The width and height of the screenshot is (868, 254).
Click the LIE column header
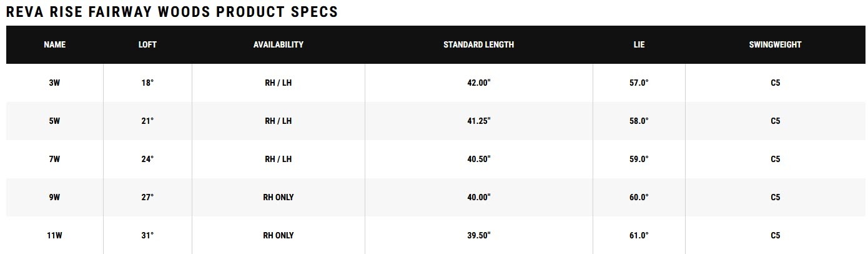point(638,45)
